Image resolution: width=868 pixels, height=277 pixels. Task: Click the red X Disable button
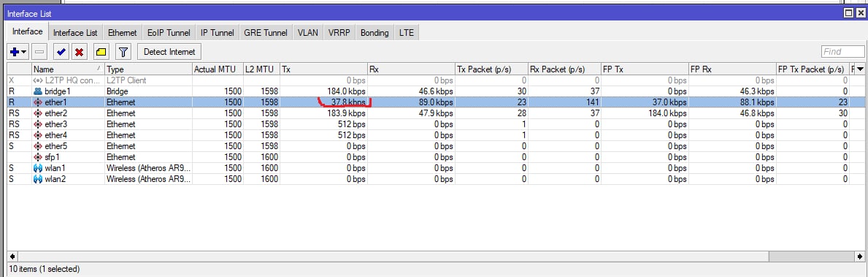pyautogui.click(x=79, y=51)
